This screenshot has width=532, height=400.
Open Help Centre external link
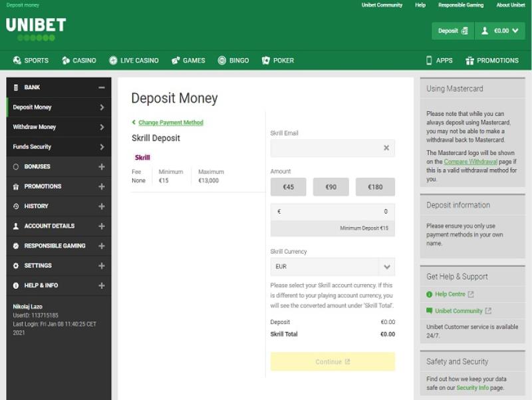coord(450,294)
